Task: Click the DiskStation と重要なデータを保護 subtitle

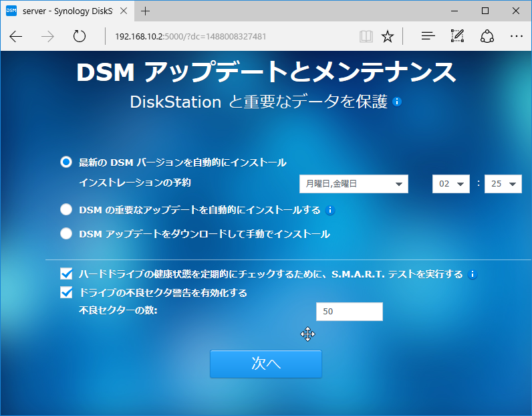Action: point(259,102)
